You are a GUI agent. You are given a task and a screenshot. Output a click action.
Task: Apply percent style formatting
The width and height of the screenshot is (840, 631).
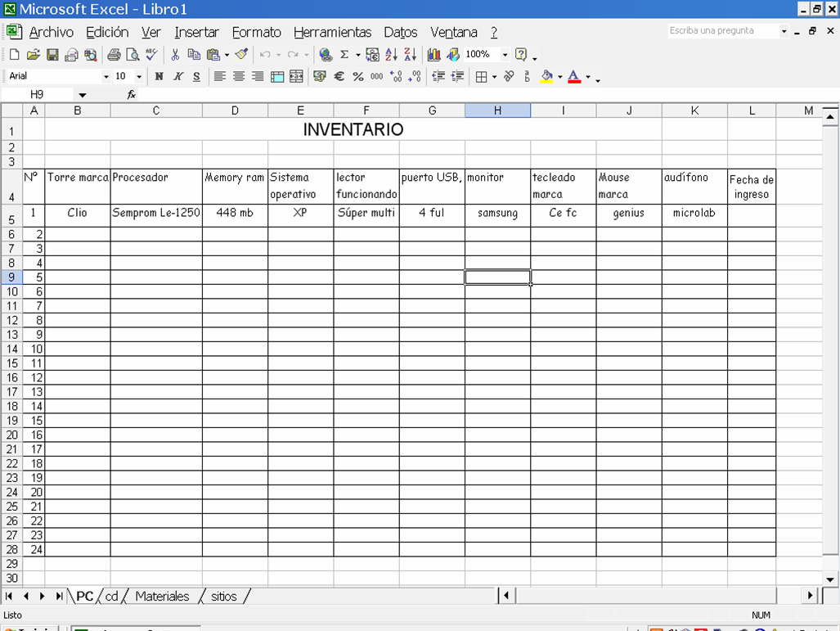tap(358, 77)
